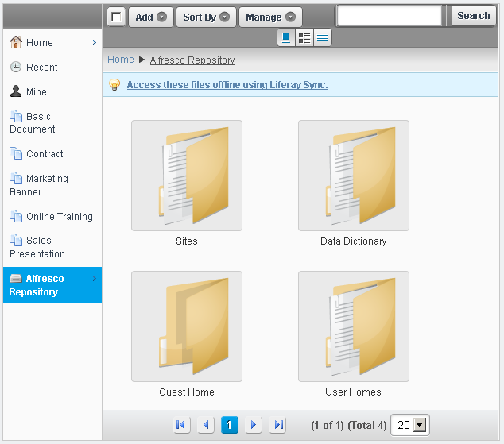Go to the first page of results
Image resolution: width=504 pixels, height=444 pixels.
181,425
